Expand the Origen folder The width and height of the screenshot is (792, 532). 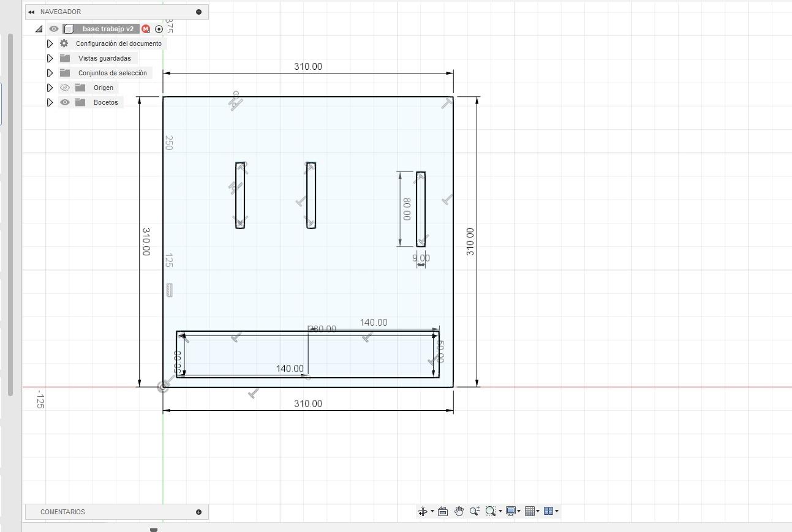coord(50,88)
